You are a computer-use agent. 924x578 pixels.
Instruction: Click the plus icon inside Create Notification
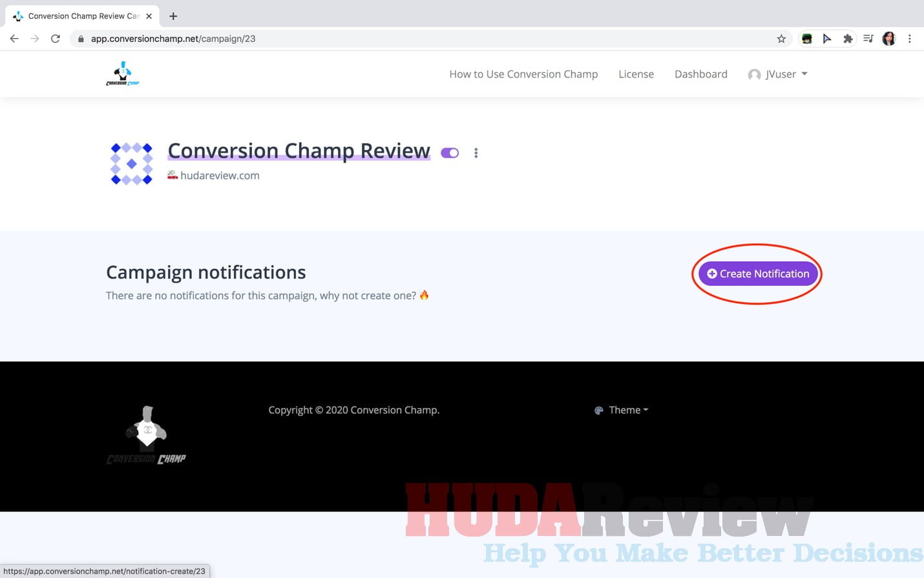(712, 273)
